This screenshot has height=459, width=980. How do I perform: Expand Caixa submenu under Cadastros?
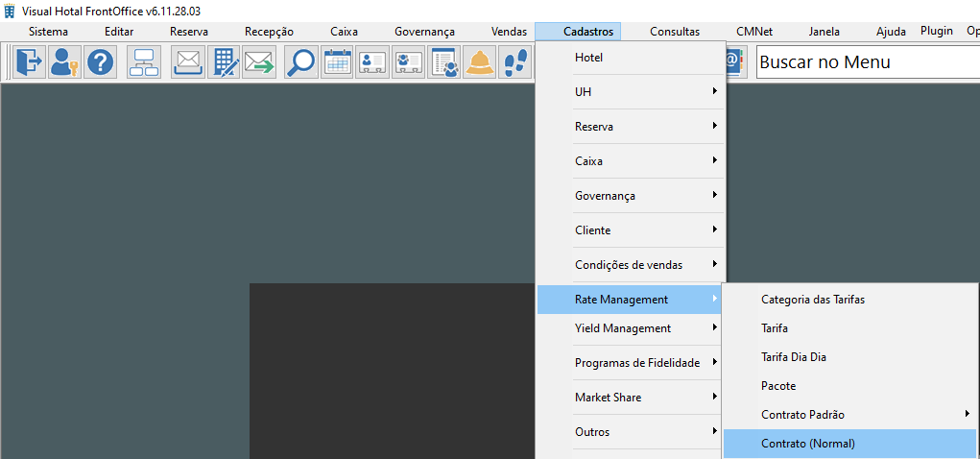tap(631, 160)
